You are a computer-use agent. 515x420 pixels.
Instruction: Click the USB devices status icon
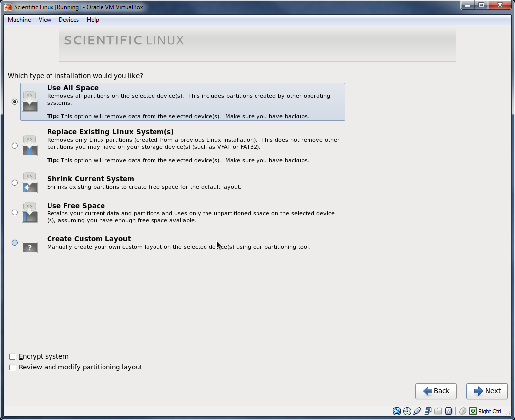coord(417,411)
